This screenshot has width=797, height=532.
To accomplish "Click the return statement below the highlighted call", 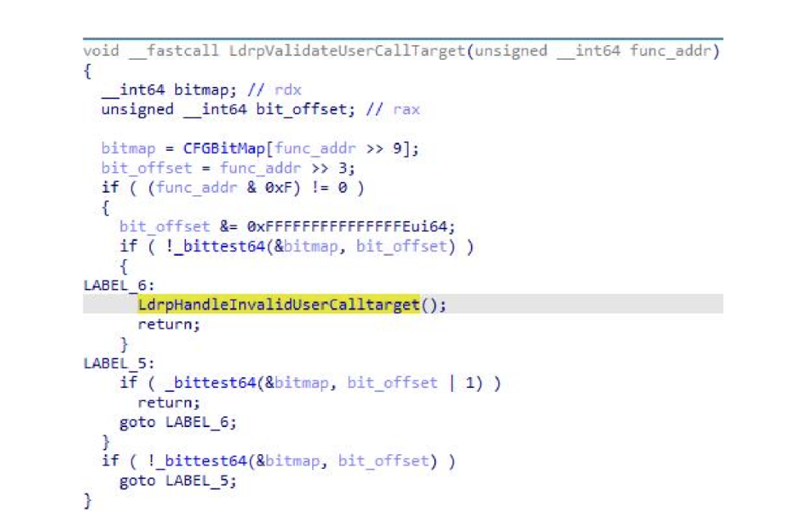I will [169, 324].
